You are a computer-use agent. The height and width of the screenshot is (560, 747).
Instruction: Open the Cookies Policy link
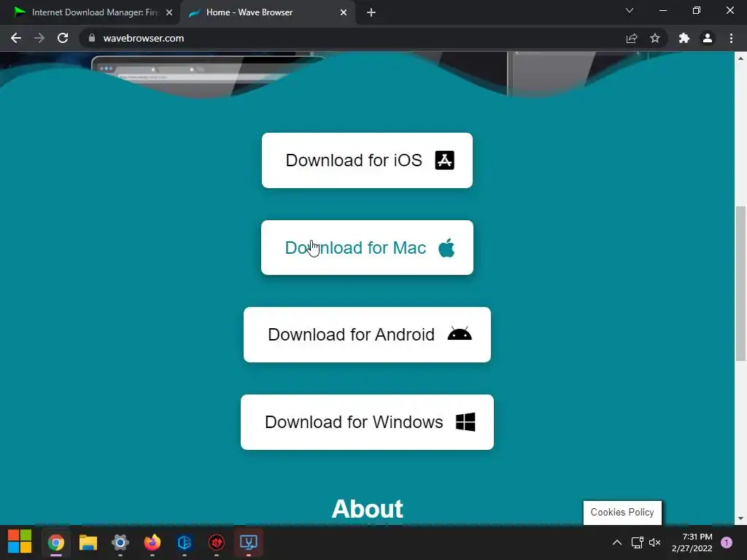click(x=622, y=513)
